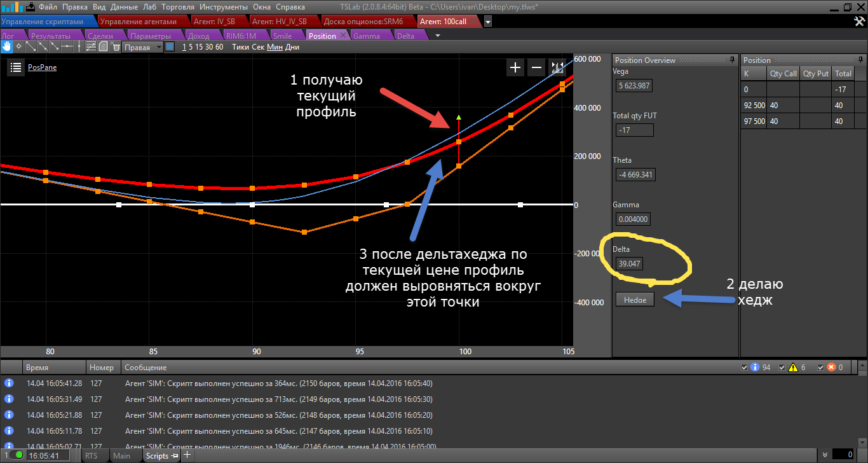Toggle info messages checkbox showing 94
This screenshot has width=868, height=463.
[745, 368]
